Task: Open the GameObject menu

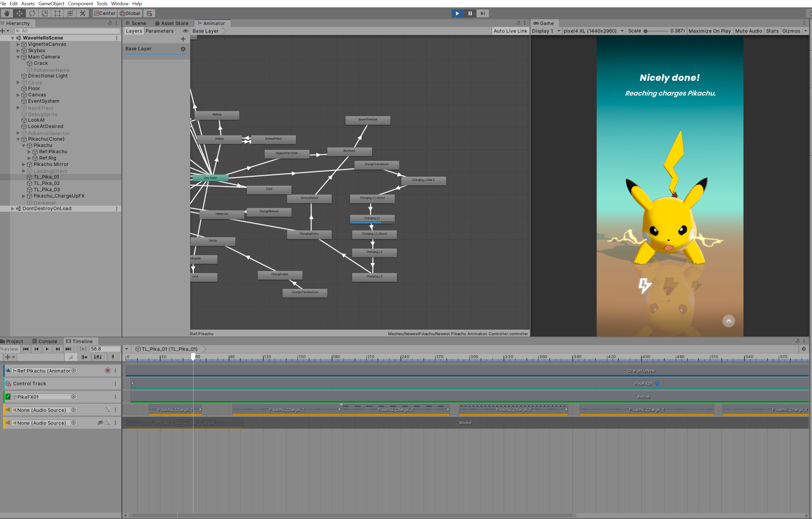Action: tap(51, 4)
